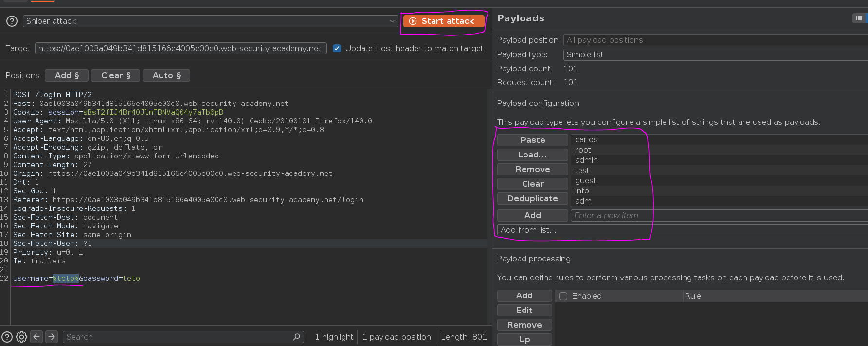Viewport: 868px width, 346px height.
Task: Click the Content-Length: 27 header line
Action: (x=53, y=165)
